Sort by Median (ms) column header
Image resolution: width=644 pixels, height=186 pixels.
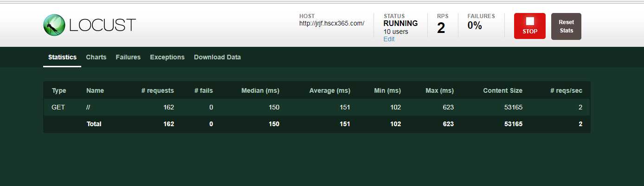coord(260,90)
